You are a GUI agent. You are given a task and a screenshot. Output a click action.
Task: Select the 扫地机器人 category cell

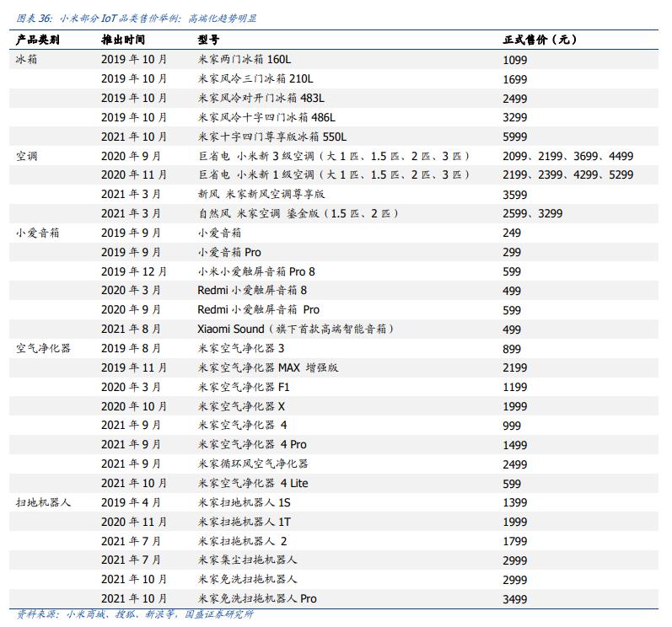(x=43, y=502)
